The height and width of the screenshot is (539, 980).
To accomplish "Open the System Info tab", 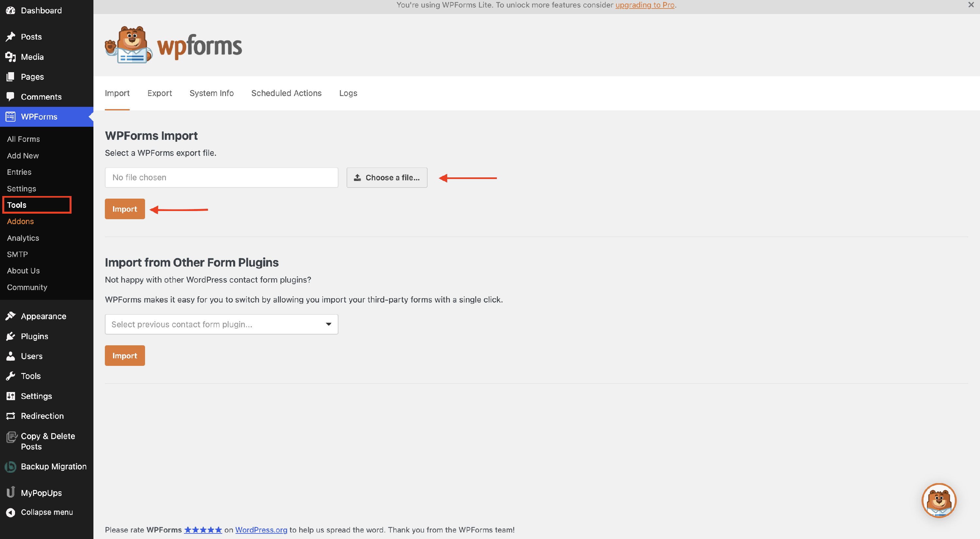I will tap(212, 93).
